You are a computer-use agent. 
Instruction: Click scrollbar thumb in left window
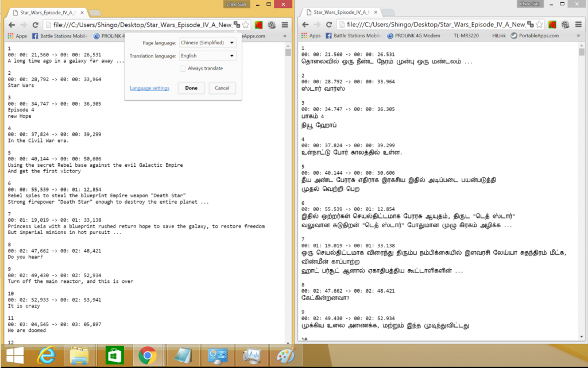click(288, 52)
